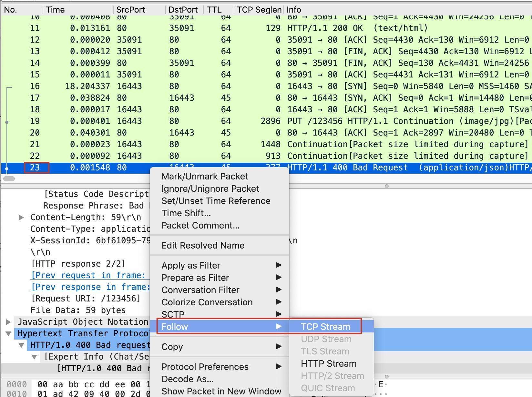Open the Follow submenu entry
This screenshot has height=397, width=532.
(174, 327)
